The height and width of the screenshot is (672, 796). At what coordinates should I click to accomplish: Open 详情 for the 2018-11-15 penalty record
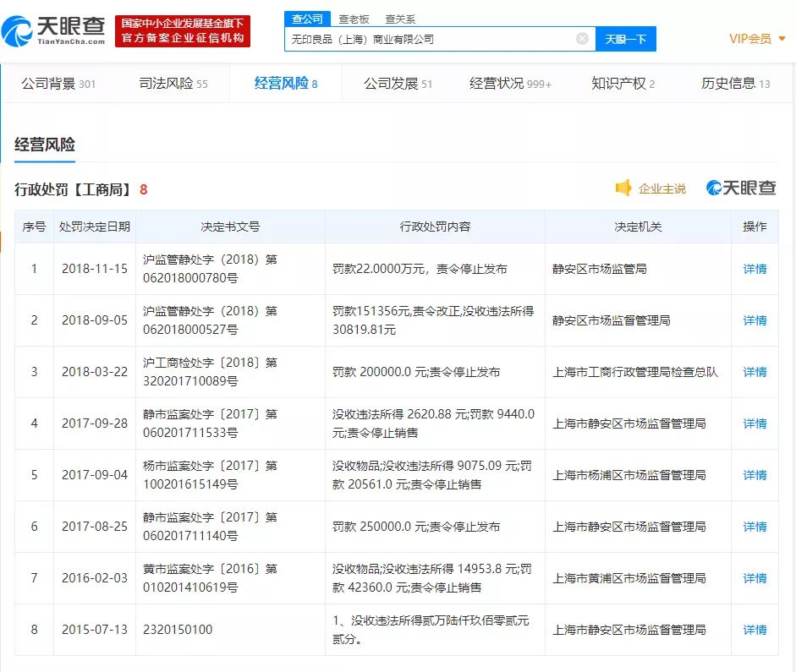(754, 269)
